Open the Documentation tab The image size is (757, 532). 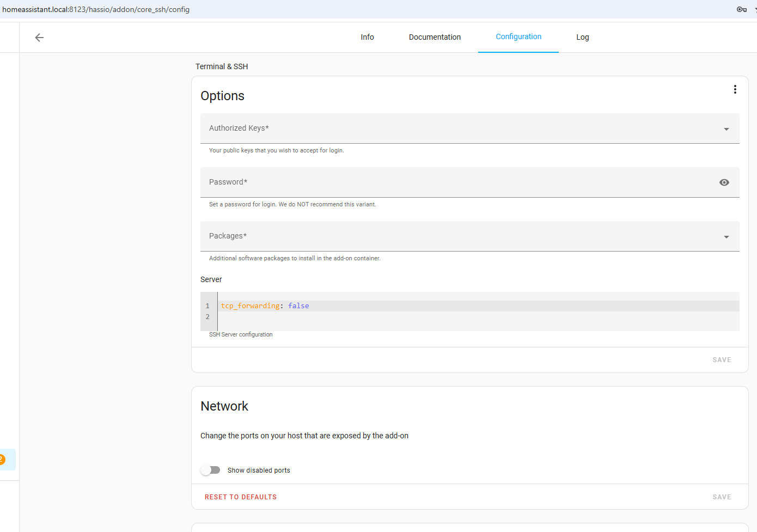point(435,37)
